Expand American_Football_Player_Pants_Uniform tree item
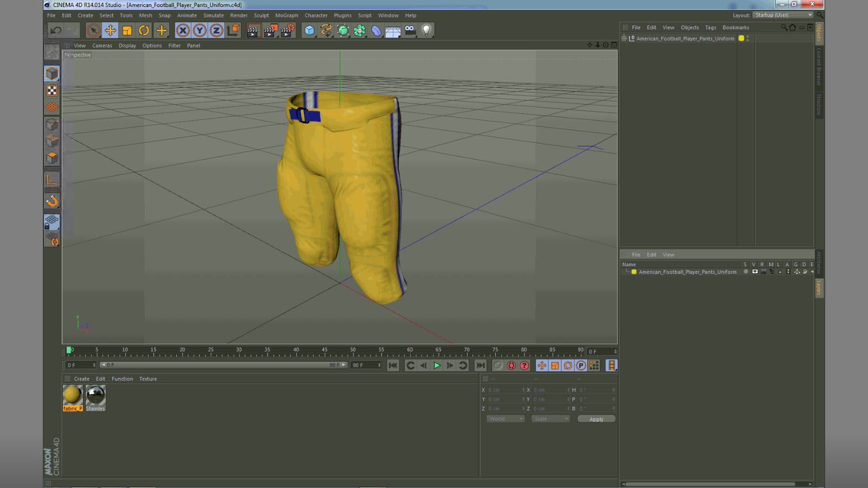This screenshot has width=868, height=488. coord(624,38)
